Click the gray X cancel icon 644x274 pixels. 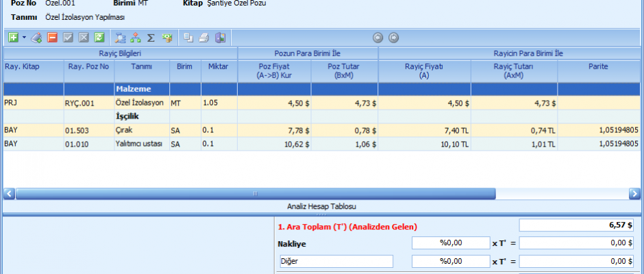click(84, 38)
